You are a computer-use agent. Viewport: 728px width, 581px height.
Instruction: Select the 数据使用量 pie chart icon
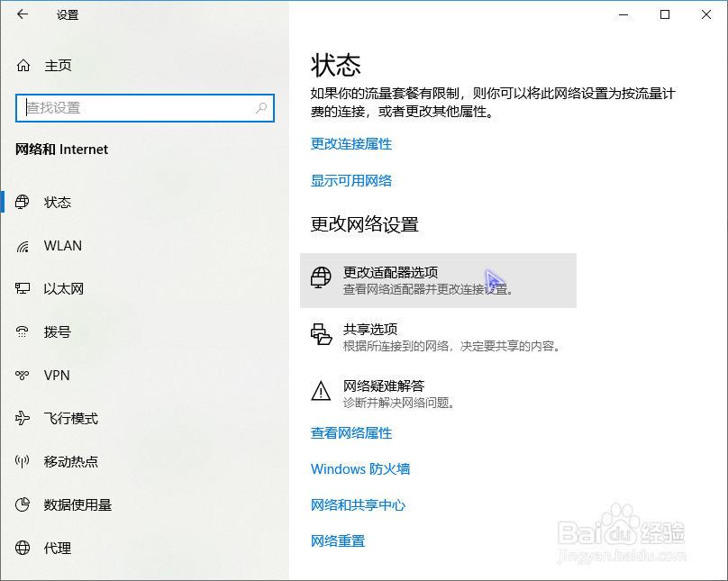pos(23,504)
